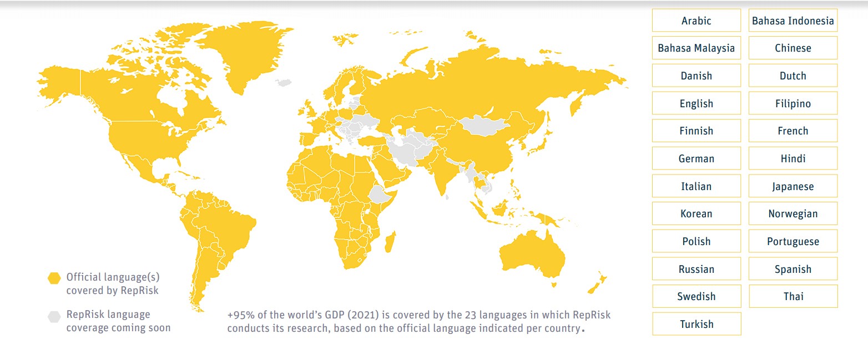Pick the Japanese language box
Viewport: 868px width, 344px height.
point(793,186)
